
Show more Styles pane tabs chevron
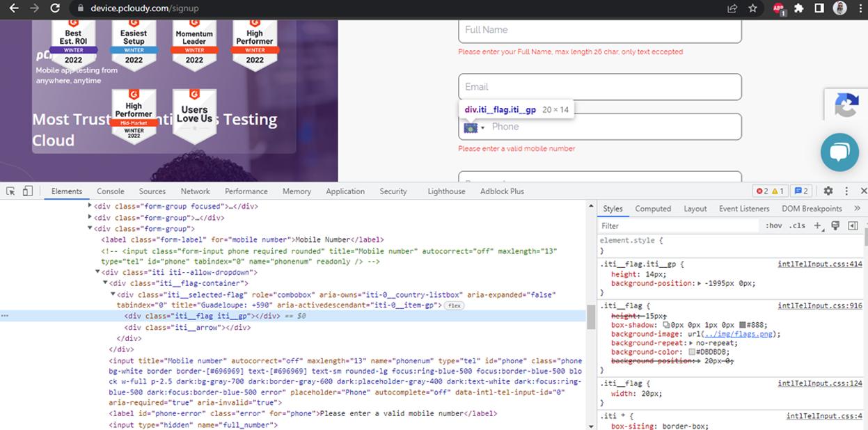point(857,208)
